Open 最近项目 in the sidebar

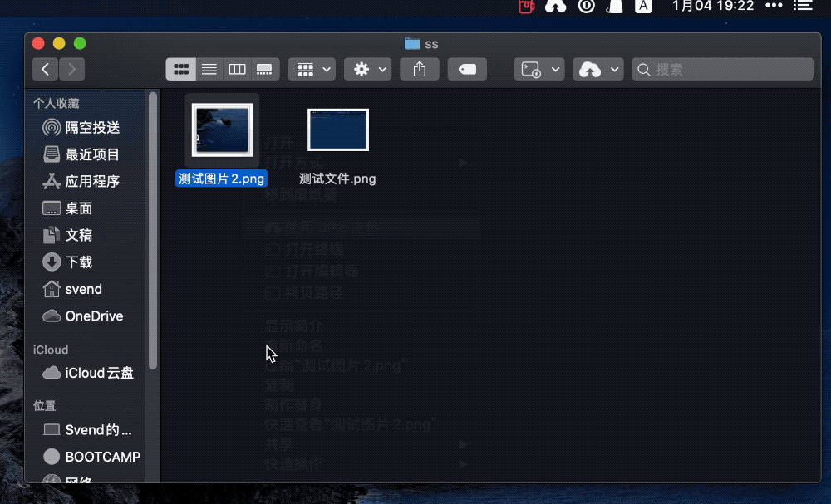click(x=81, y=154)
